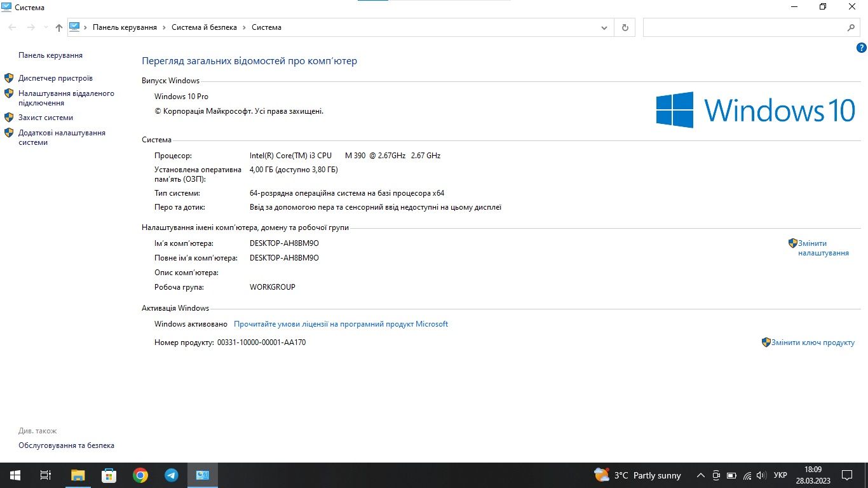Open 'Система й безпека' breadcrumb

pos(204,27)
